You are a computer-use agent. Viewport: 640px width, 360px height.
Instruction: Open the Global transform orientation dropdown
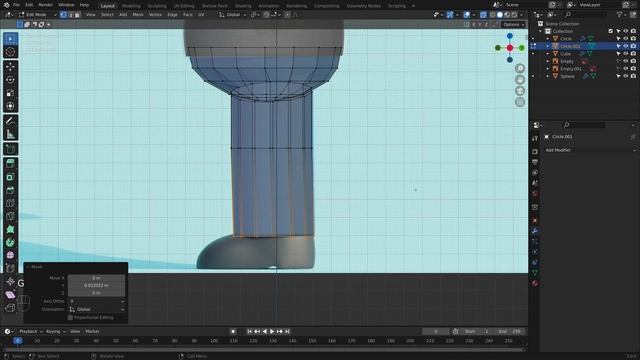(232, 15)
